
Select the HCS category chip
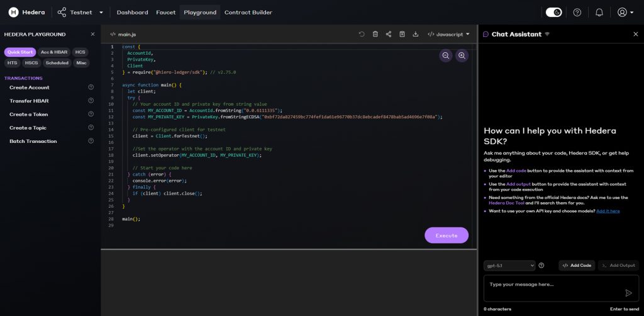80,52
